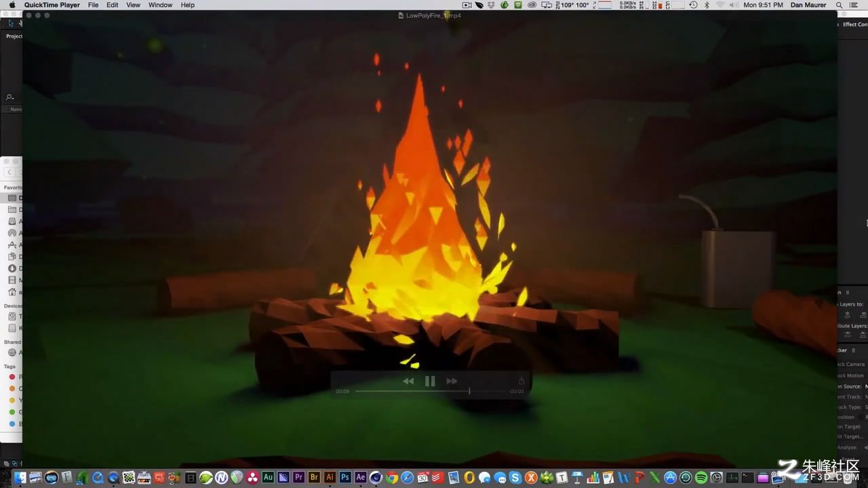Open Time Machine from the dock

coord(686,477)
